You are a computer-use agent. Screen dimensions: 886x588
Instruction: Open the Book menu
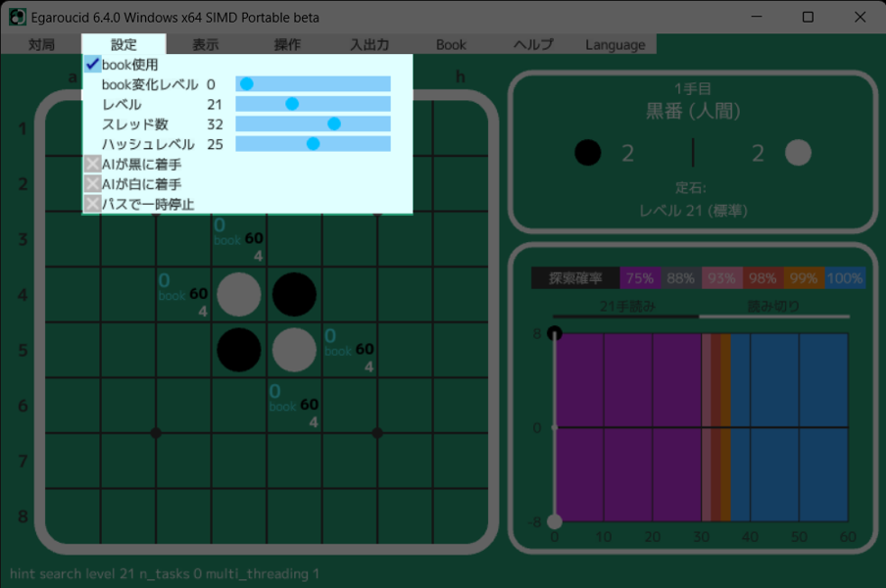point(451,45)
